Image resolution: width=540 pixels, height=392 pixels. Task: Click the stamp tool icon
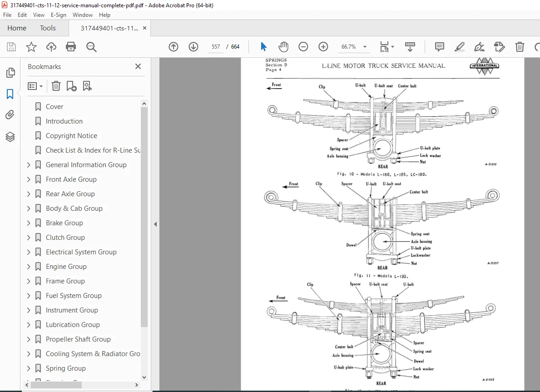pyautogui.click(x=500, y=46)
